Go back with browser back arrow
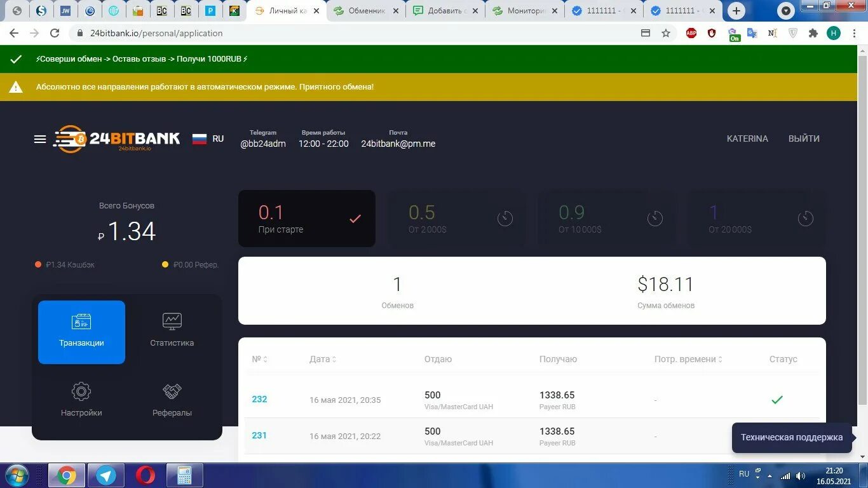Screen dimensions: 868x488 14,33
